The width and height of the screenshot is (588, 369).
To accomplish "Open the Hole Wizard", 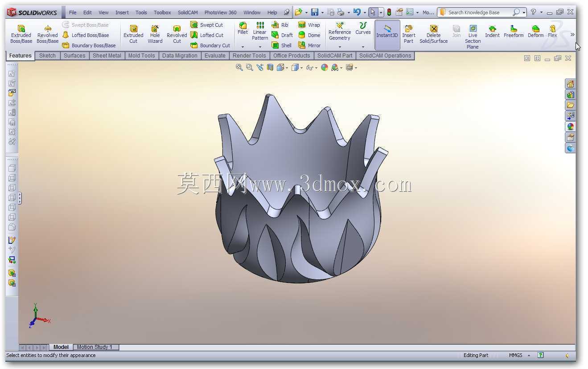I will [x=155, y=34].
